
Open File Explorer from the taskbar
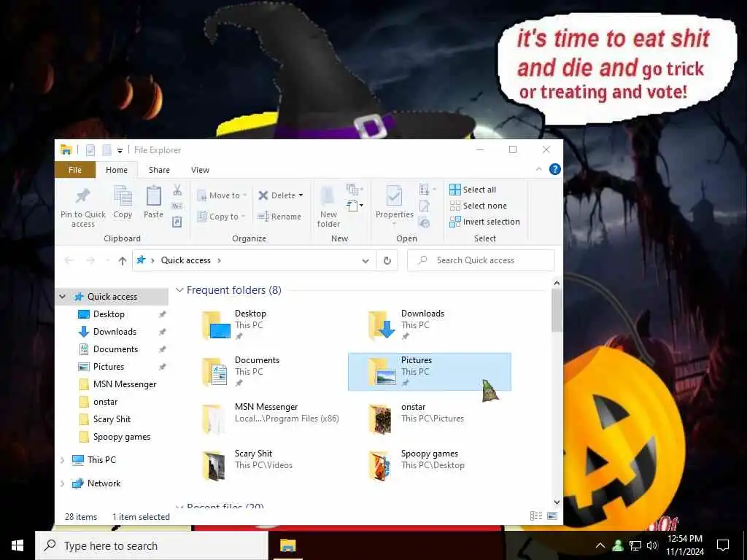287,545
